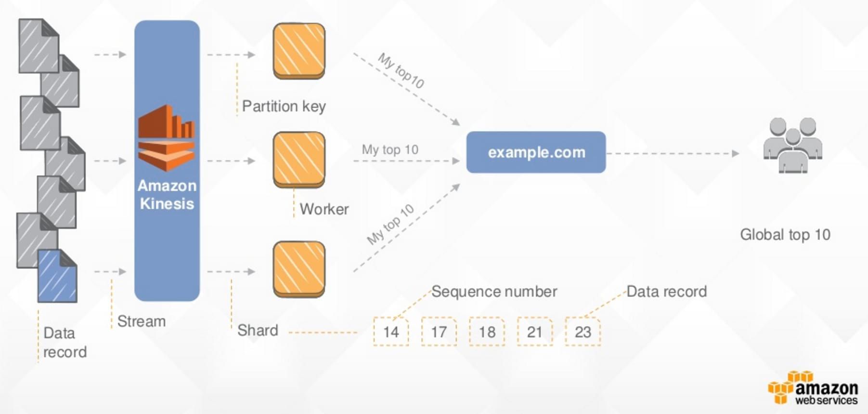Select sequence number box 14
The image size is (868, 414).
pyautogui.click(x=391, y=332)
